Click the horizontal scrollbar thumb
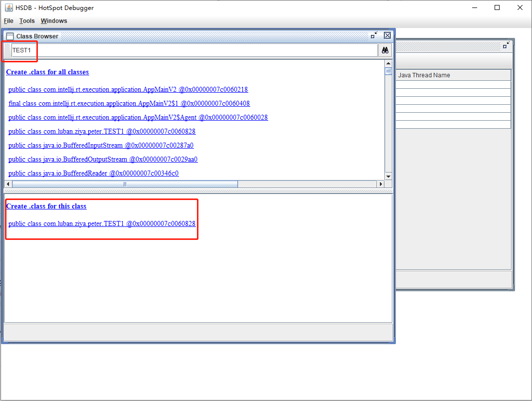 125,184
